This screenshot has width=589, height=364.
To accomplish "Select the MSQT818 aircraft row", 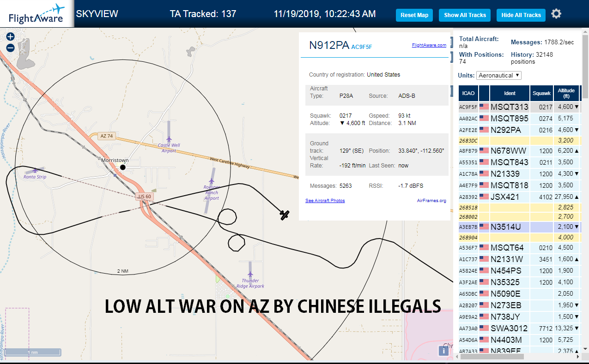I will coord(519,185).
